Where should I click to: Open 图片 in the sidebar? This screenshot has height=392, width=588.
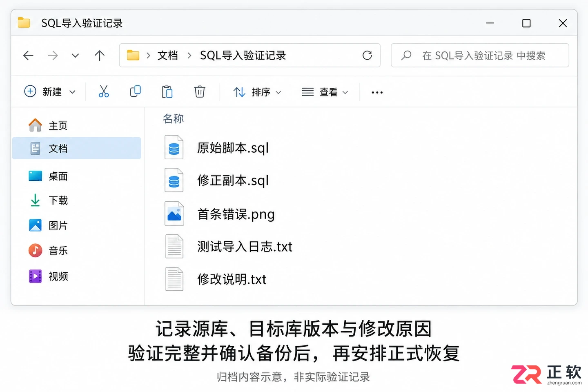pos(77,225)
